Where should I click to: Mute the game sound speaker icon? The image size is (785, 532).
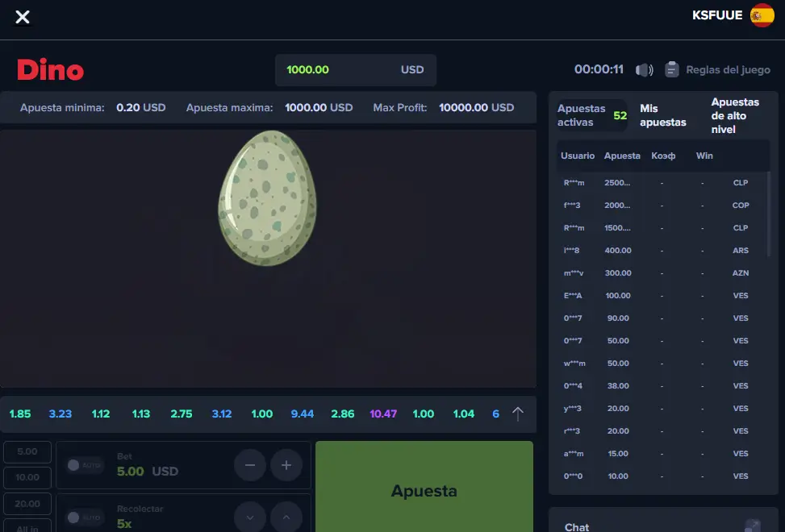644,70
